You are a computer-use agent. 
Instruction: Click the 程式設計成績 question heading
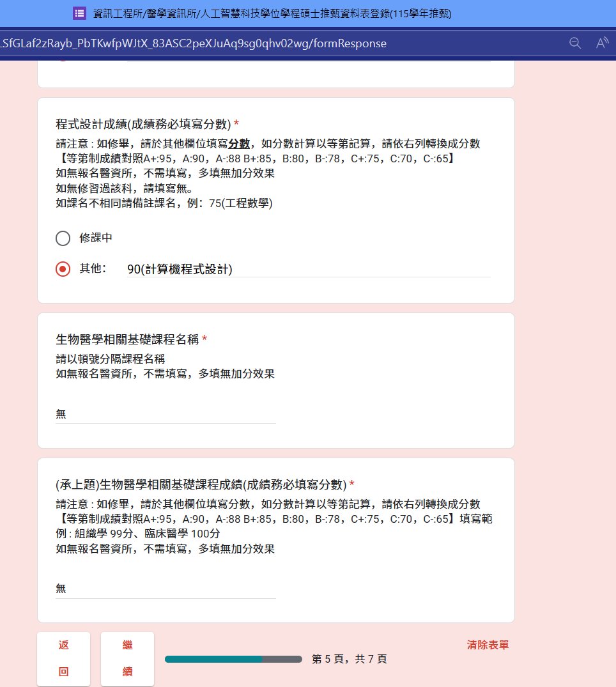click(143, 124)
